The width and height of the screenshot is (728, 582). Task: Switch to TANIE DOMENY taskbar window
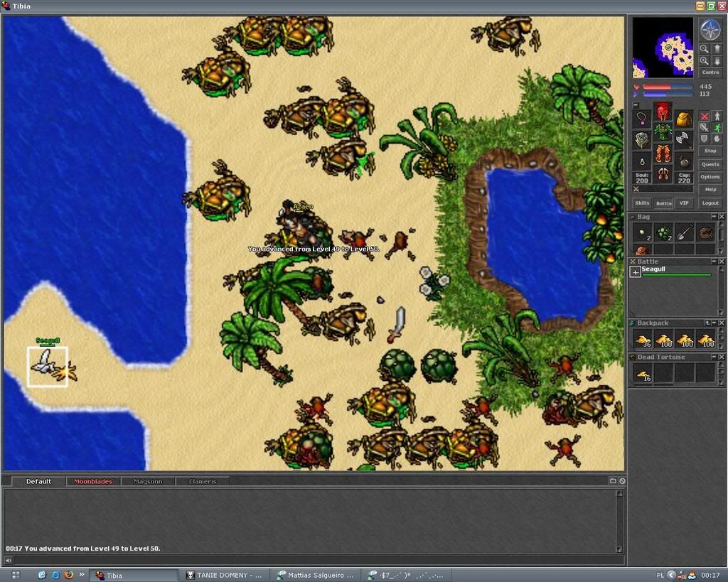click(225, 575)
